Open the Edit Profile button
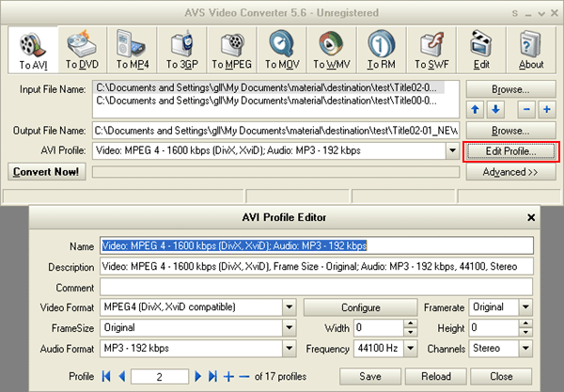 (510, 151)
